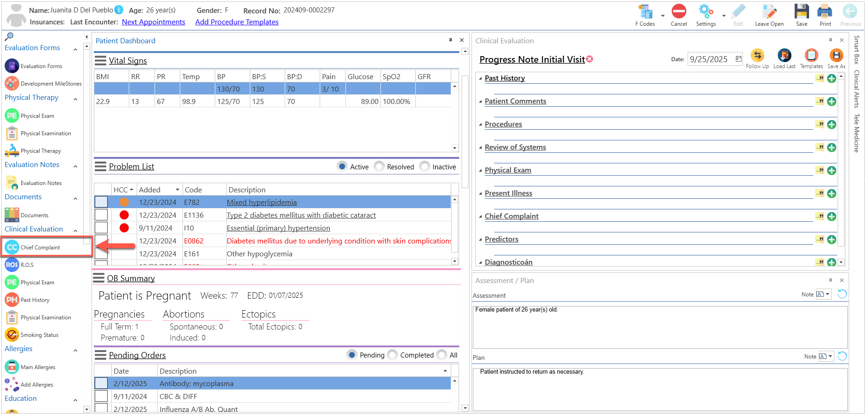Add a Chief Complaint entry with green plus

pyautogui.click(x=832, y=216)
